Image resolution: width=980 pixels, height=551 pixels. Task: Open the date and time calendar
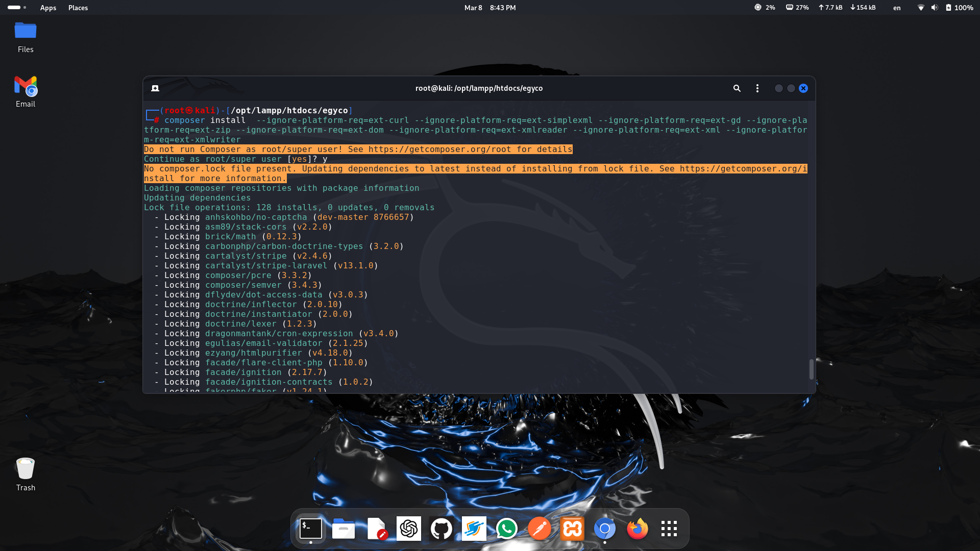point(489,8)
